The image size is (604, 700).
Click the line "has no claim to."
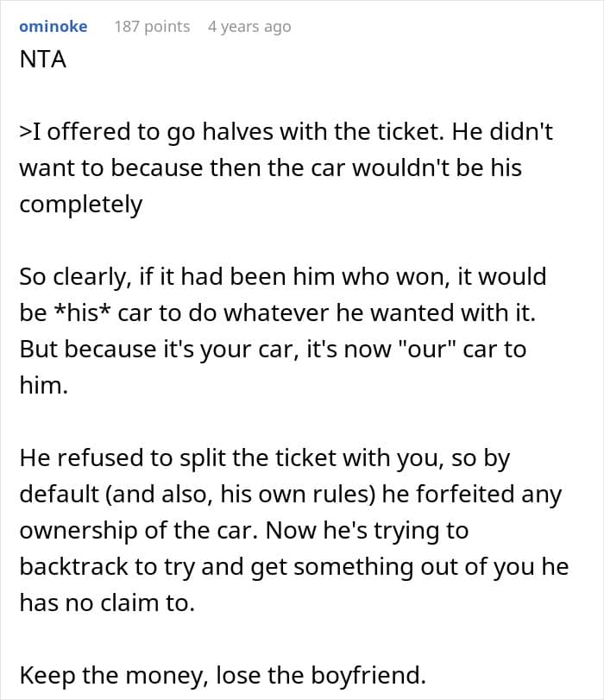tap(107, 603)
